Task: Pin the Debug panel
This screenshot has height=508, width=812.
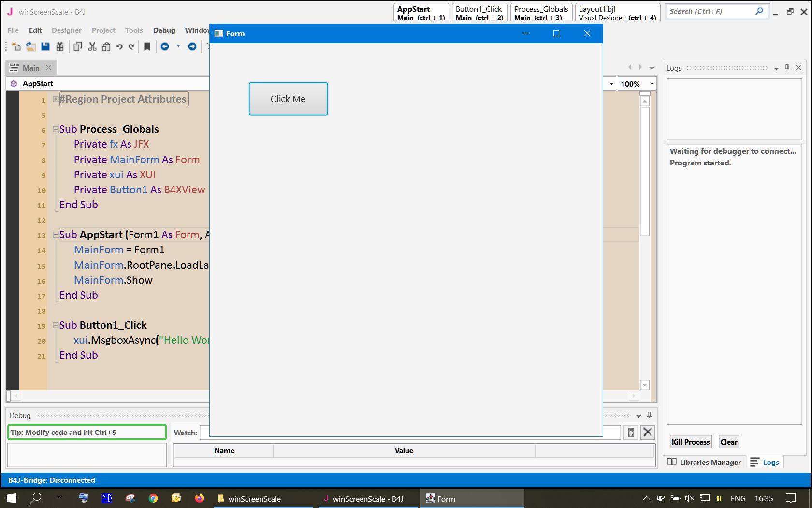Action: pos(649,415)
